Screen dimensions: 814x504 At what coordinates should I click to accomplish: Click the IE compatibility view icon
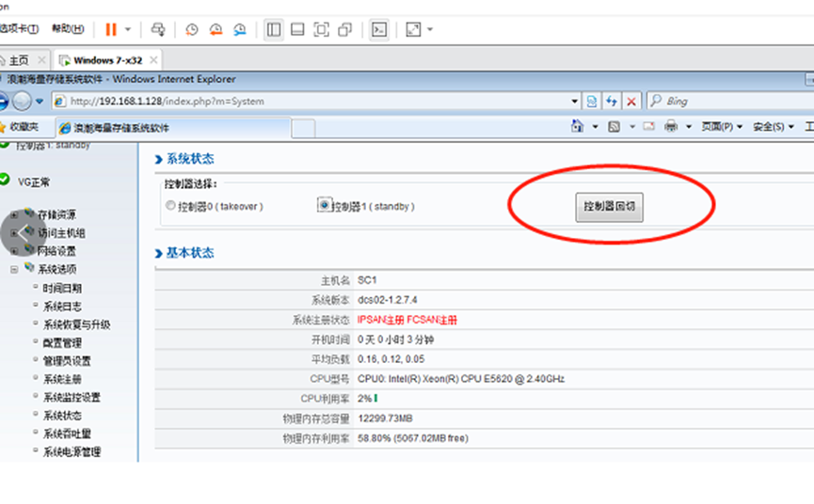592,101
